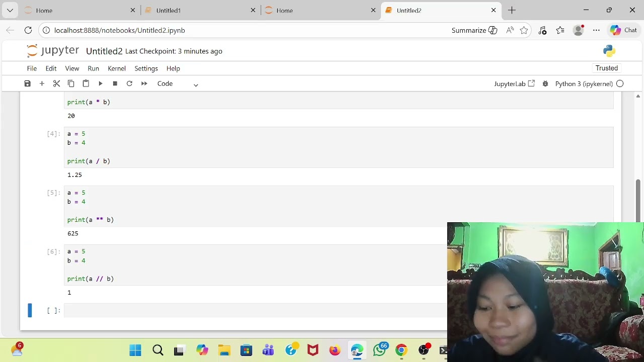Click the print(a * b) code line
Screen dimensions: 644x362
[89, 102]
